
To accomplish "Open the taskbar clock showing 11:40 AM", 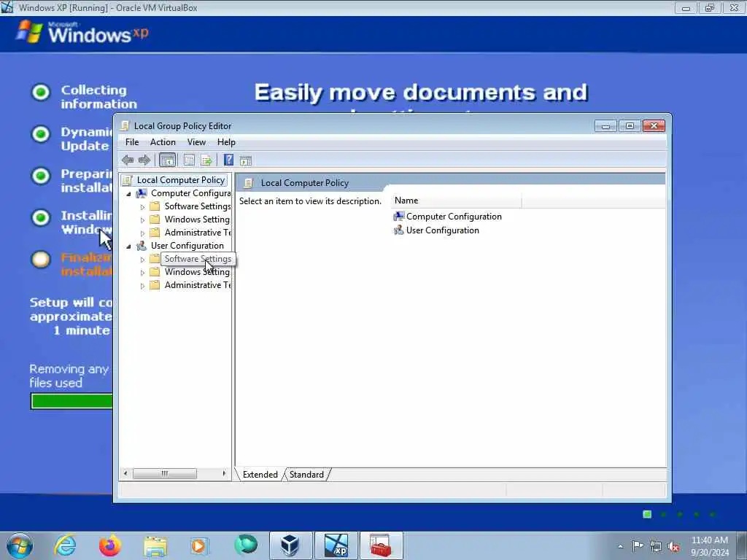I will click(709, 545).
